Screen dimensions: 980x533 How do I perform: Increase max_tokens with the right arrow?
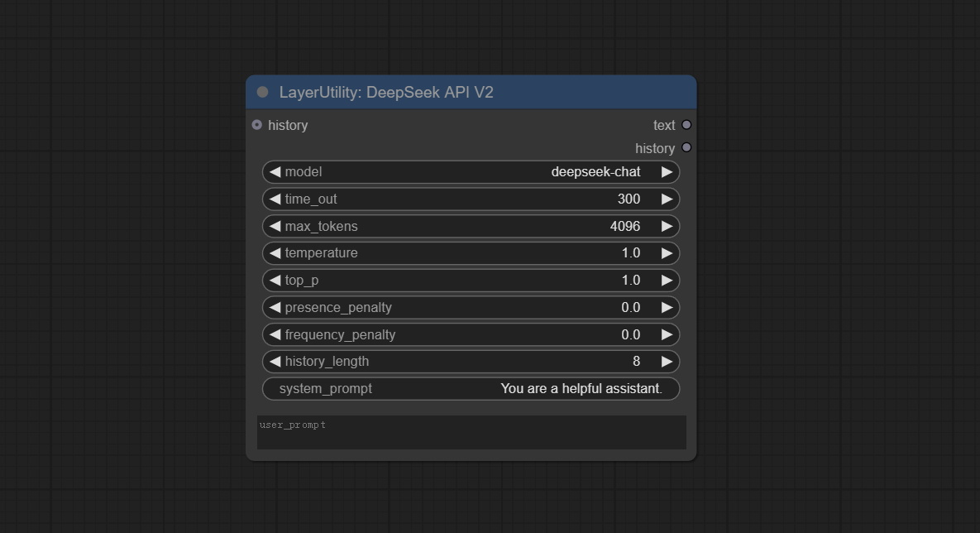coord(667,227)
